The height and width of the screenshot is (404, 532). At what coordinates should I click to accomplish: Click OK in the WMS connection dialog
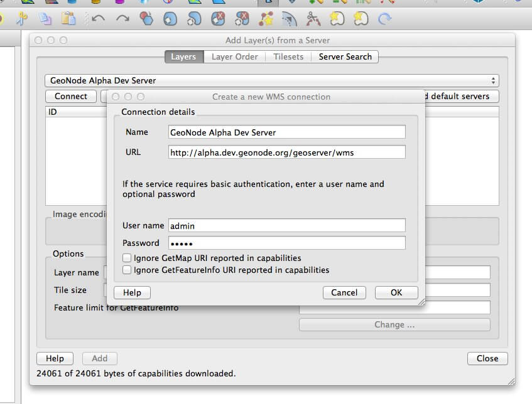click(x=396, y=292)
